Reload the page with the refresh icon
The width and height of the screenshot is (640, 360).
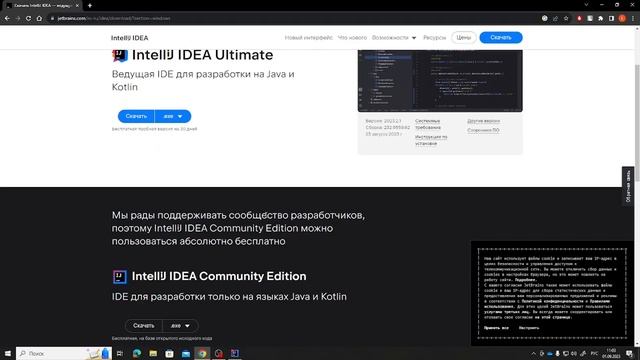coord(29,18)
